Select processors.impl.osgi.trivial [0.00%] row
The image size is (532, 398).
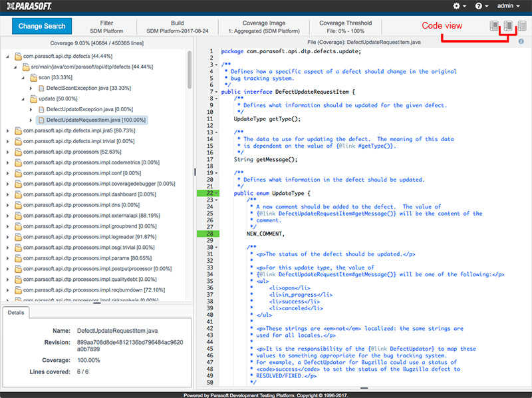(88, 248)
